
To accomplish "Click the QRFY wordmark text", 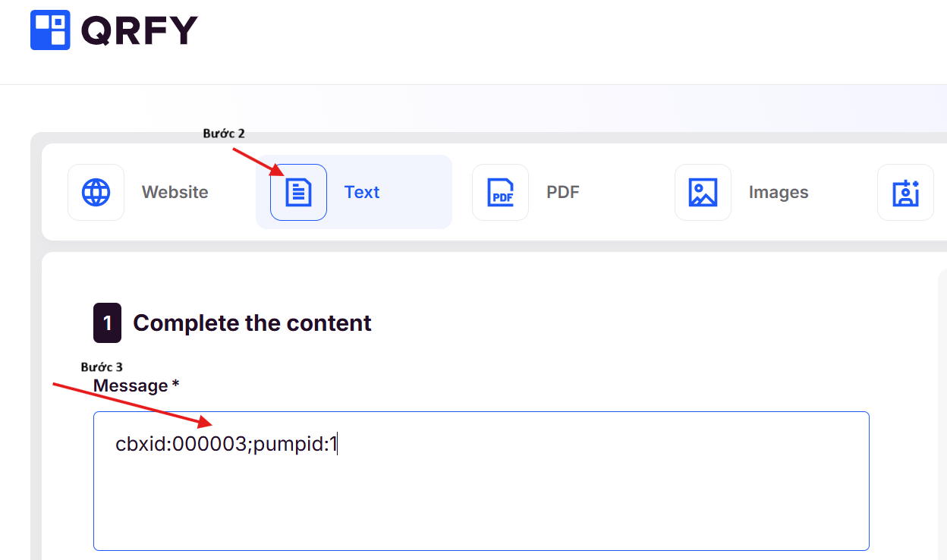I will coord(139,31).
